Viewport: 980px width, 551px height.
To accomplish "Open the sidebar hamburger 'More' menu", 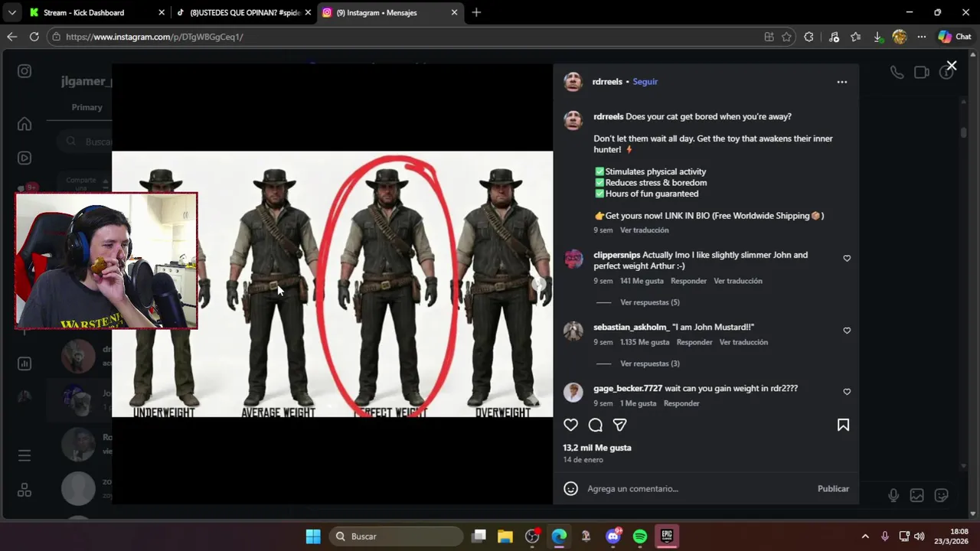I will [x=24, y=455].
